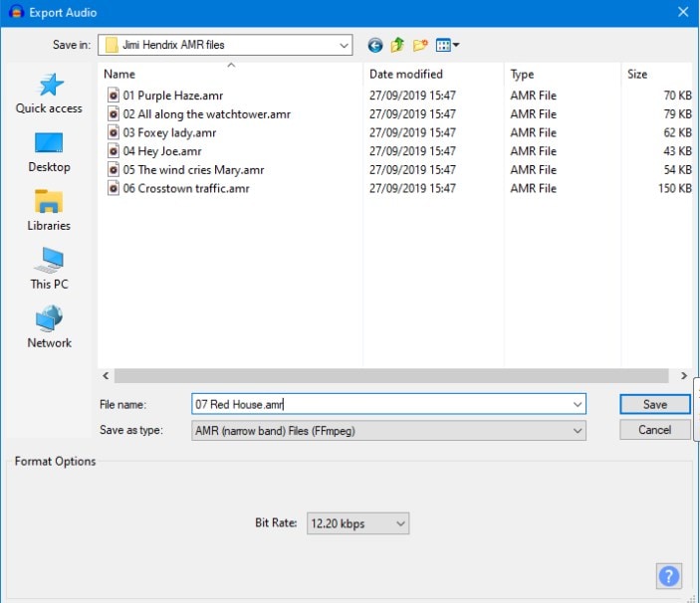Open Quick access in sidebar
700x603 pixels.
pos(49,94)
